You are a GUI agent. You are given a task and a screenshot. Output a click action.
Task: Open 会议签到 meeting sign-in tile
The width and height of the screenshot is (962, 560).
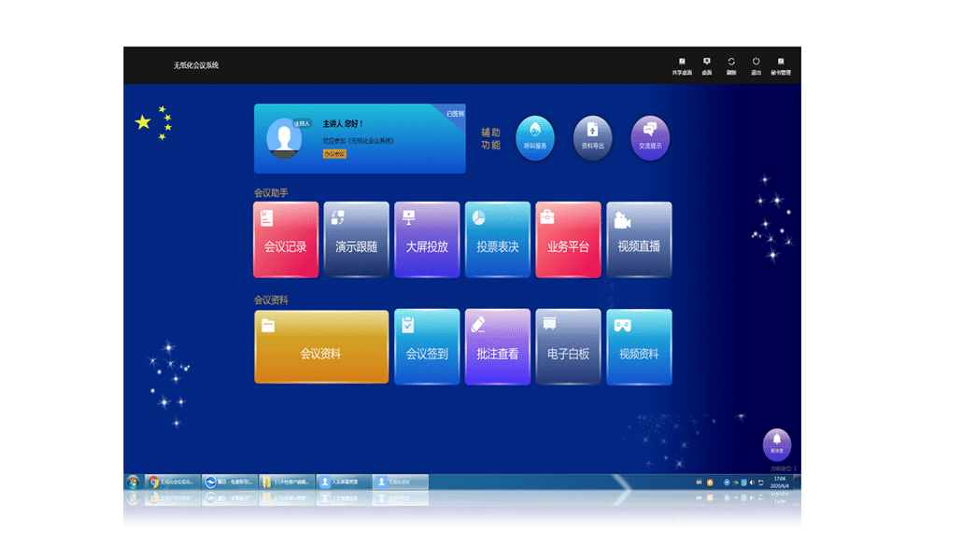pos(427,347)
